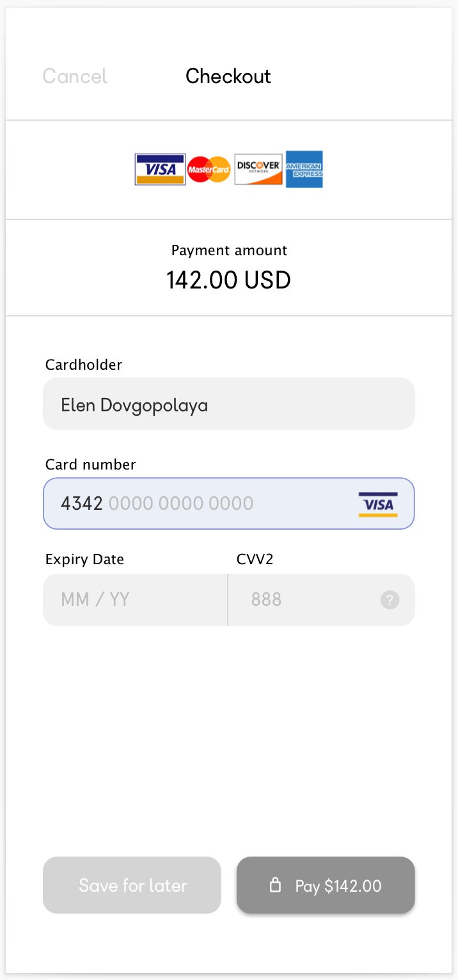The width and height of the screenshot is (458, 980).
Task: Click the Visa icon inside card number field
Action: coord(378,504)
